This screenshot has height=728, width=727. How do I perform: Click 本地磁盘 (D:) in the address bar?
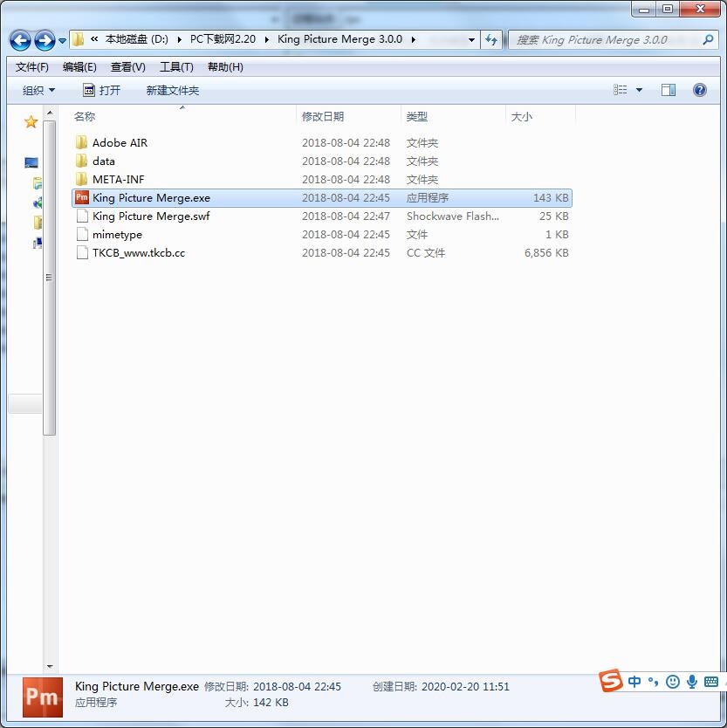click(136, 39)
